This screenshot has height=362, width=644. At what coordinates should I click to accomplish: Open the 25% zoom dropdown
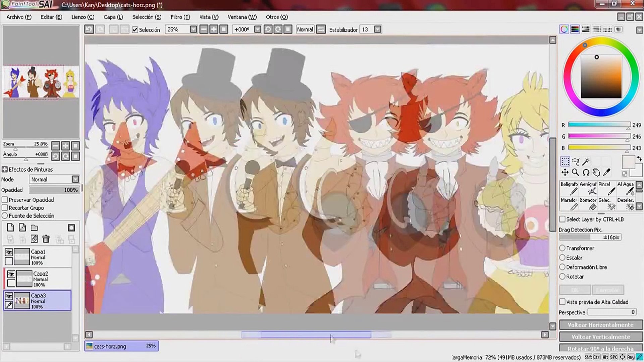click(x=194, y=29)
